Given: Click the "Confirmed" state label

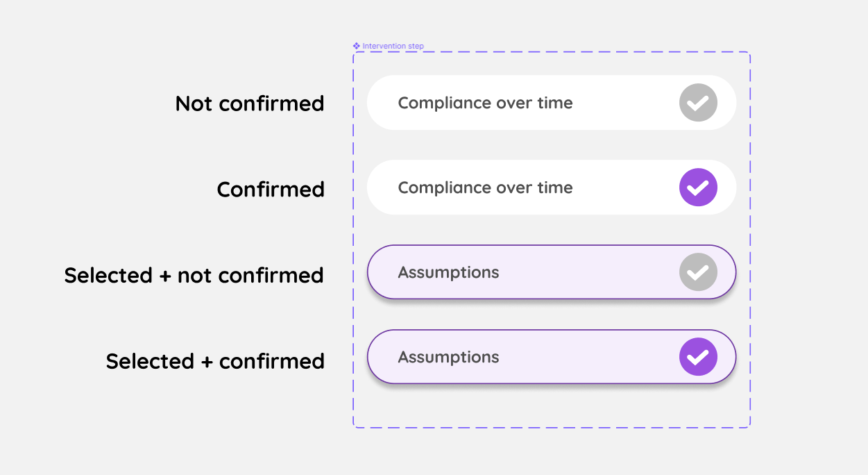Looking at the screenshot, I should pyautogui.click(x=271, y=190).
